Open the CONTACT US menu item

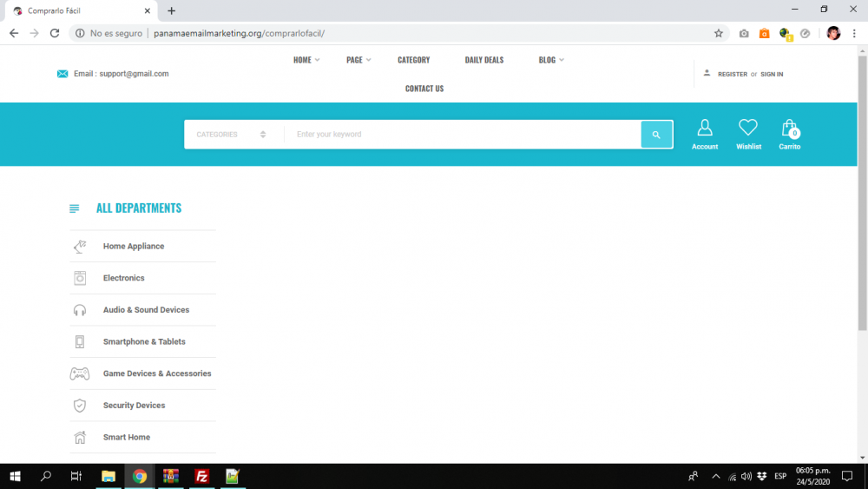[424, 89]
